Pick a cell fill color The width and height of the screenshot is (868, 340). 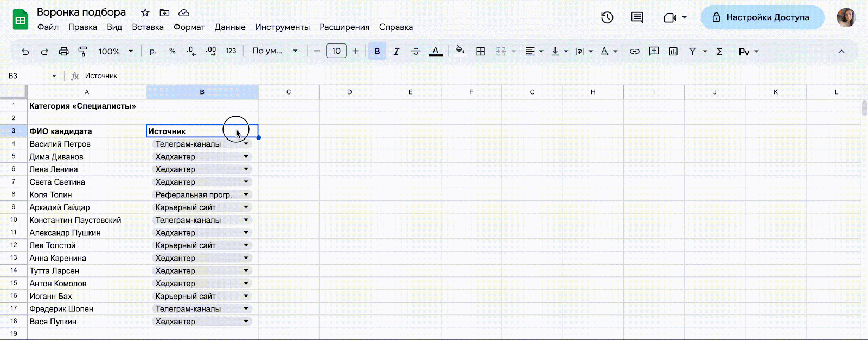point(460,51)
